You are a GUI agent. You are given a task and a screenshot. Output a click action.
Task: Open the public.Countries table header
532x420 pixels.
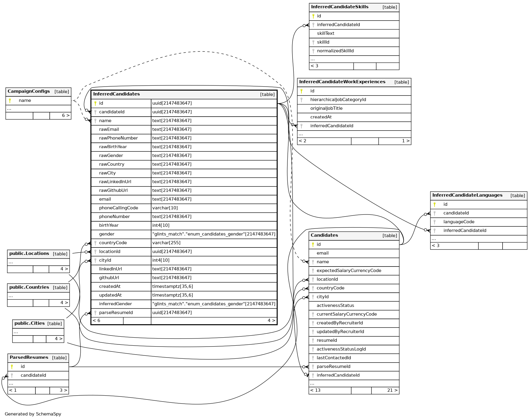[x=29, y=288]
